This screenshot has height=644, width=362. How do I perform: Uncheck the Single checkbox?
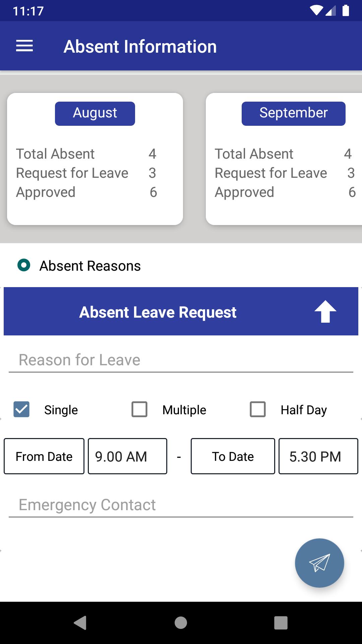pos(21,410)
